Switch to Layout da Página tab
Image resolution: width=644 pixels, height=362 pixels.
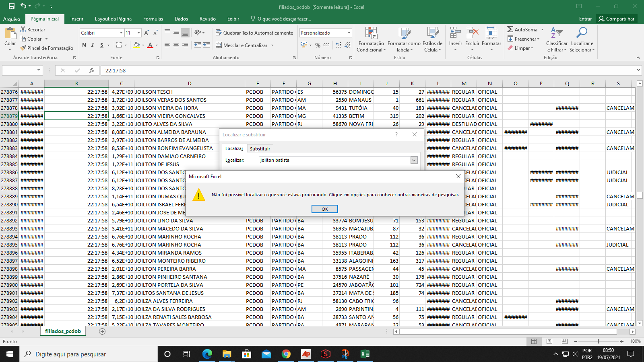tap(113, 19)
